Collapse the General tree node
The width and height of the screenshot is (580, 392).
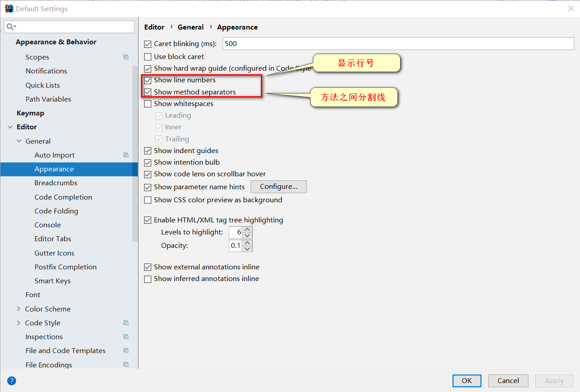point(19,141)
